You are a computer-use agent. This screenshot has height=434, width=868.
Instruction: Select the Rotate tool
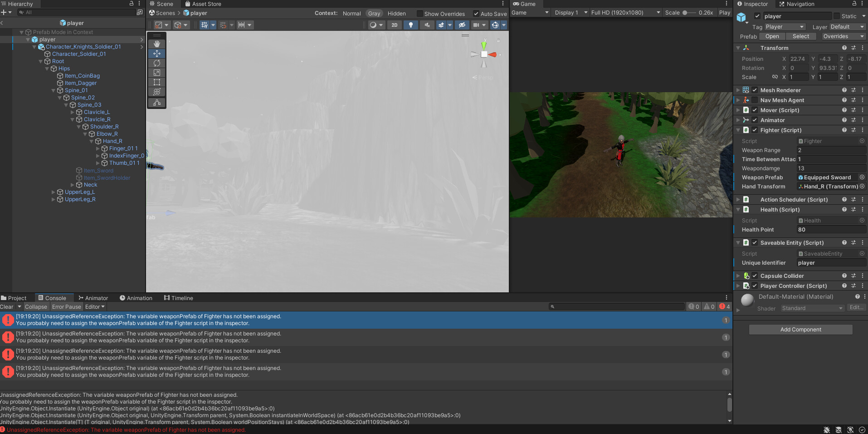[x=157, y=63]
